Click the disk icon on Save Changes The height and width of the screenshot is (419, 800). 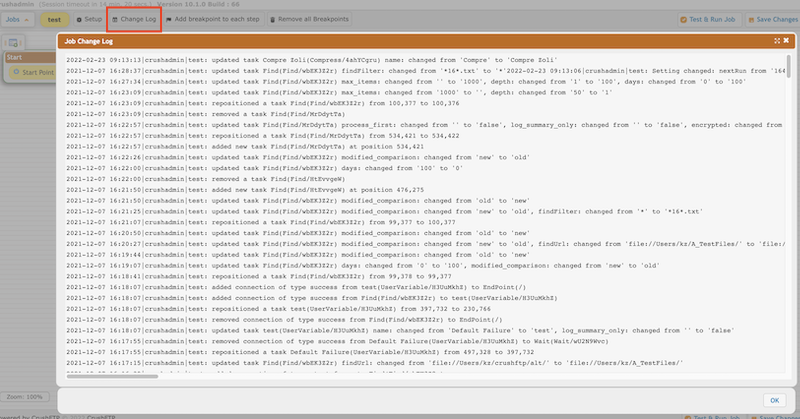751,19
